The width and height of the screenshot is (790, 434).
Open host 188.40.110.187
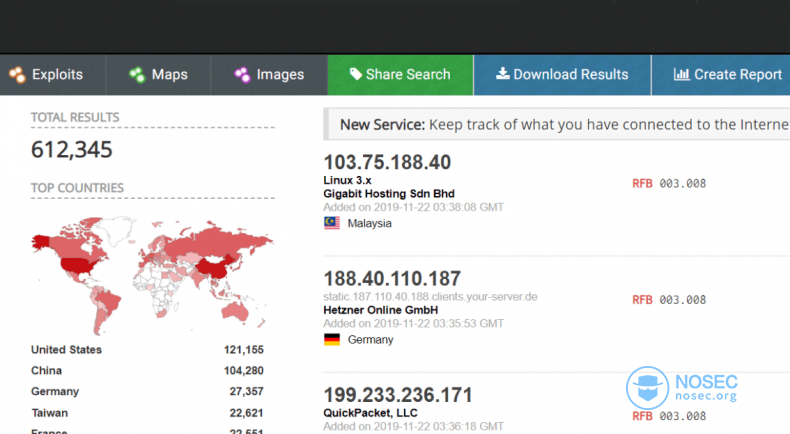392,279
